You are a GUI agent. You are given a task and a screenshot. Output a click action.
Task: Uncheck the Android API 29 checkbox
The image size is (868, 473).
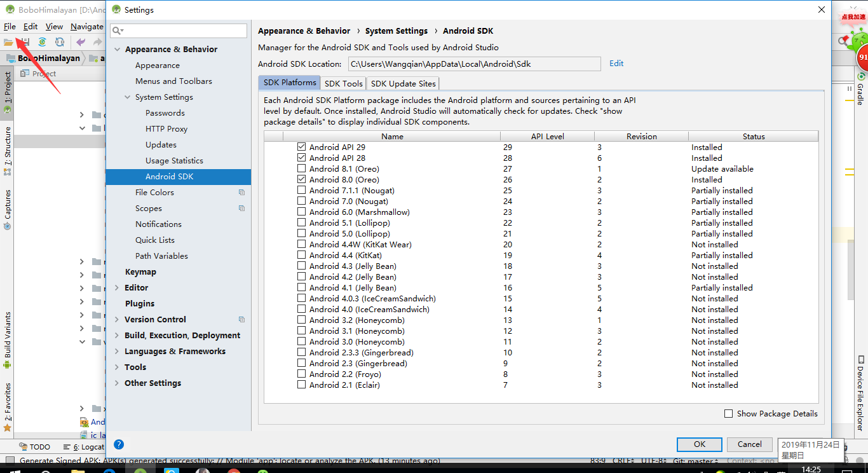click(301, 147)
